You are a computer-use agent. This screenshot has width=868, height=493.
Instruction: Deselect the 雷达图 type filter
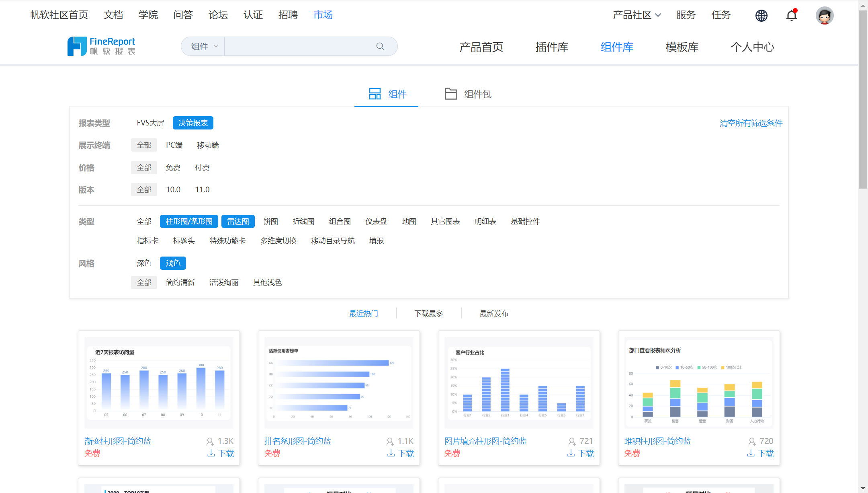[238, 222]
